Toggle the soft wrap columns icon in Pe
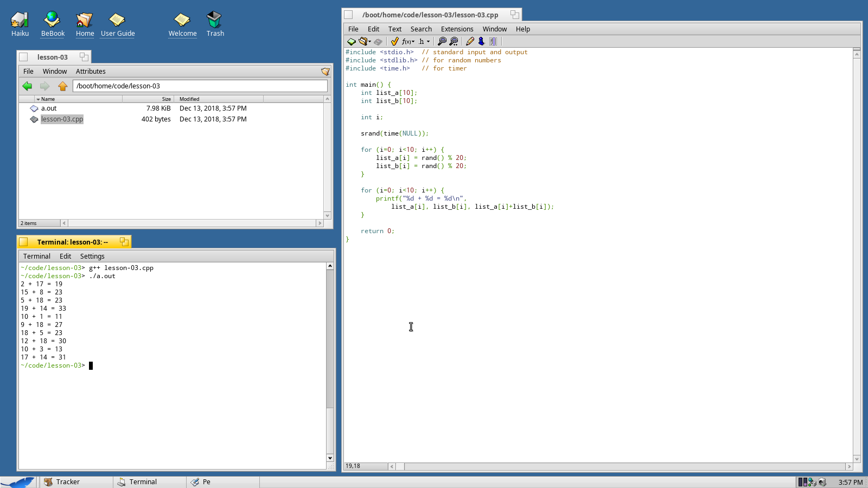The image size is (868, 488). pyautogui.click(x=493, y=41)
